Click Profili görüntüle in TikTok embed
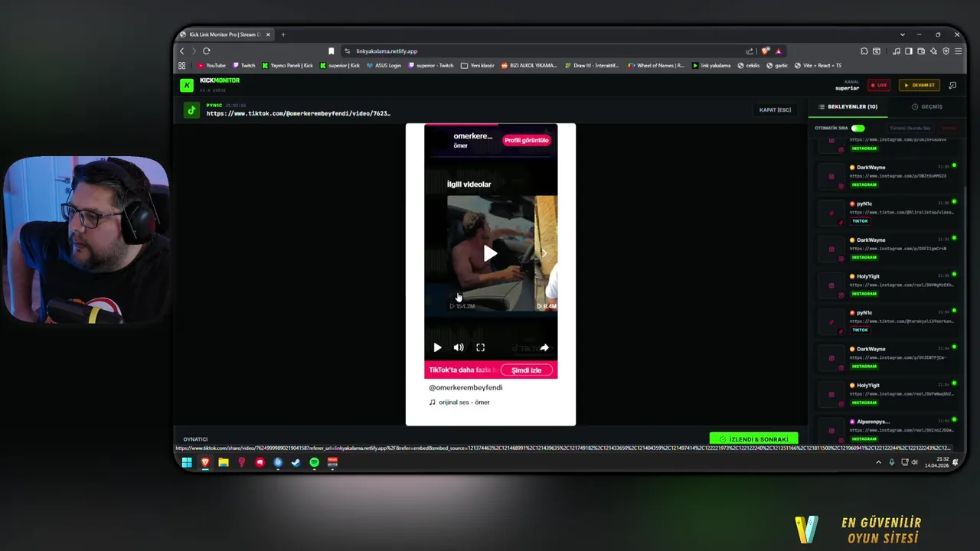This screenshot has width=980, height=551. [527, 140]
